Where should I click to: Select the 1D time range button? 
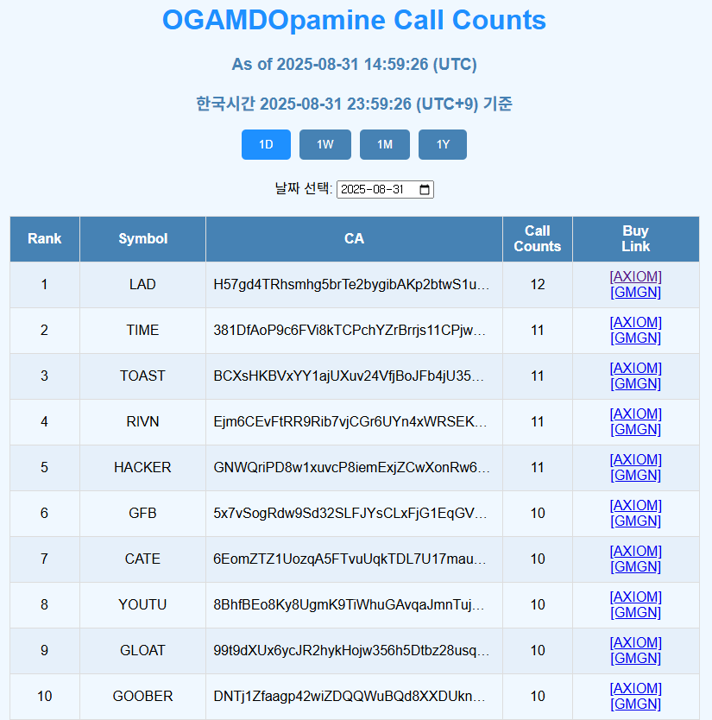266,145
